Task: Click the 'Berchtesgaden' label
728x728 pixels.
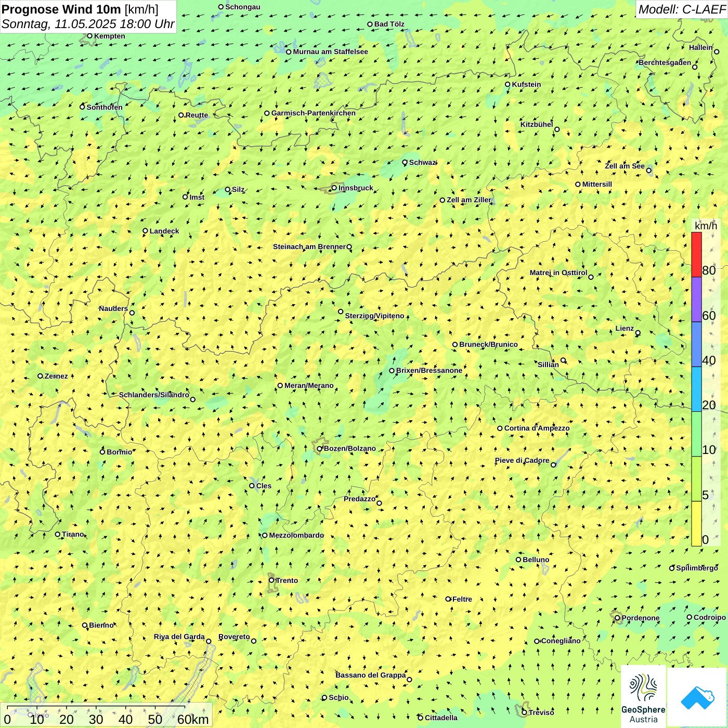Action: pyautogui.click(x=665, y=62)
